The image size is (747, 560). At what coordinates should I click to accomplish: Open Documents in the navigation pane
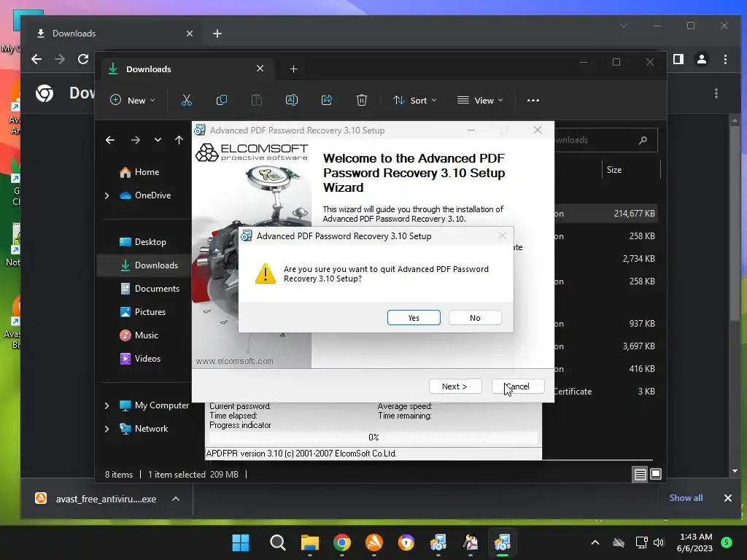[149, 289]
